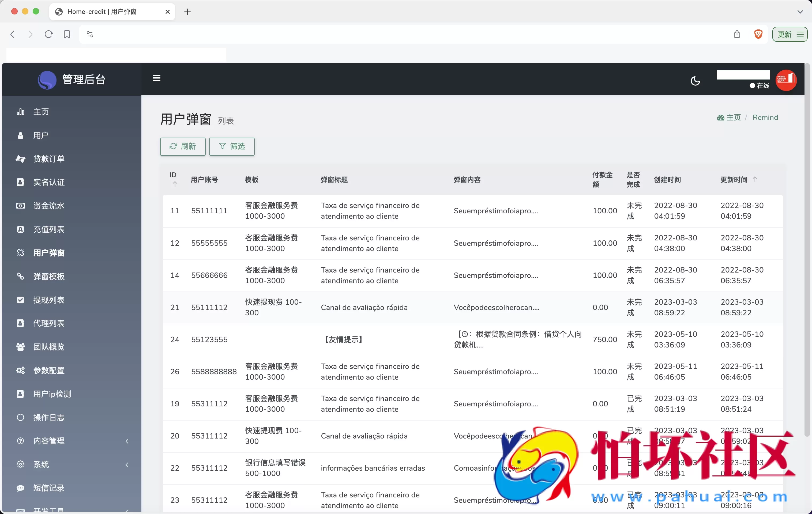This screenshot has width=812, height=514.
Task: Select the 用户 user icon
Action: coord(21,135)
